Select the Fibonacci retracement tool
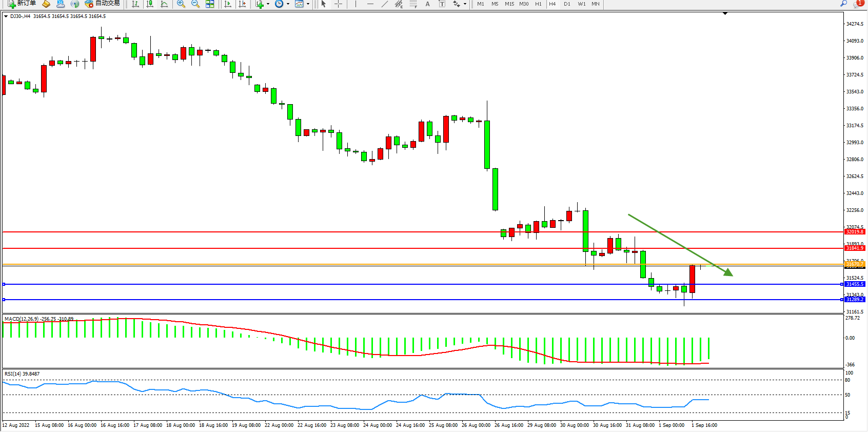Viewport: 868px width, 432px height. tap(413, 4)
